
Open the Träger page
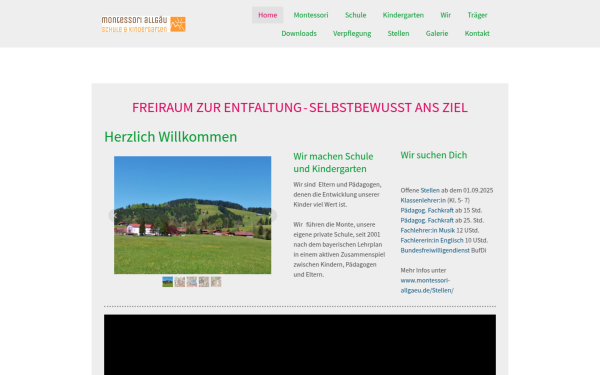[477, 15]
